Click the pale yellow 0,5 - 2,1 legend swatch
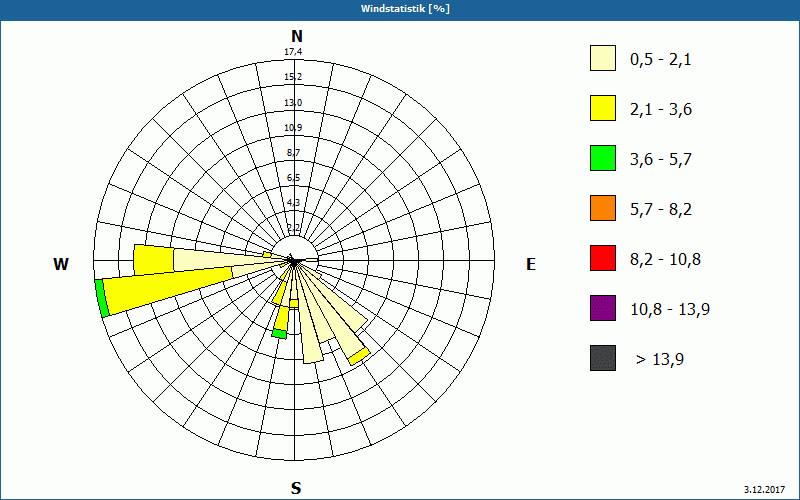The image size is (800, 500). pyautogui.click(x=603, y=58)
